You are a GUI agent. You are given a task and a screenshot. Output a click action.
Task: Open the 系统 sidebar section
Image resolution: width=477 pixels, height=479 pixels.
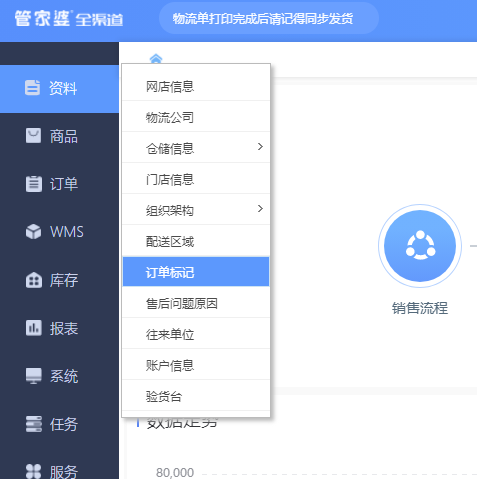click(x=59, y=376)
